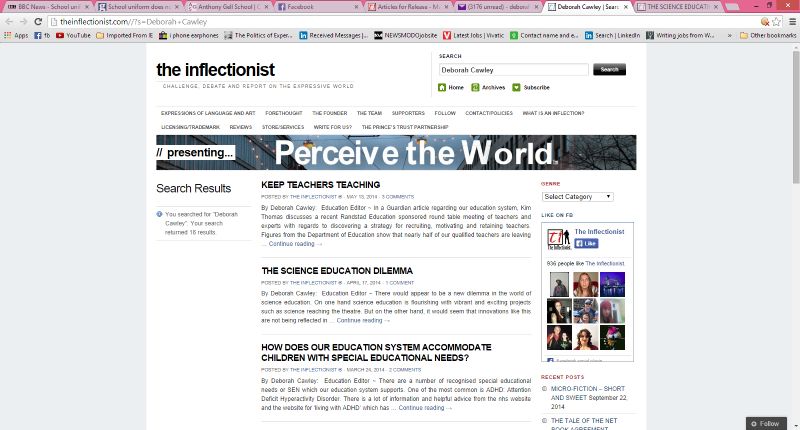Open the Select Category dropdown
This screenshot has width=800, height=430.
tap(578, 197)
